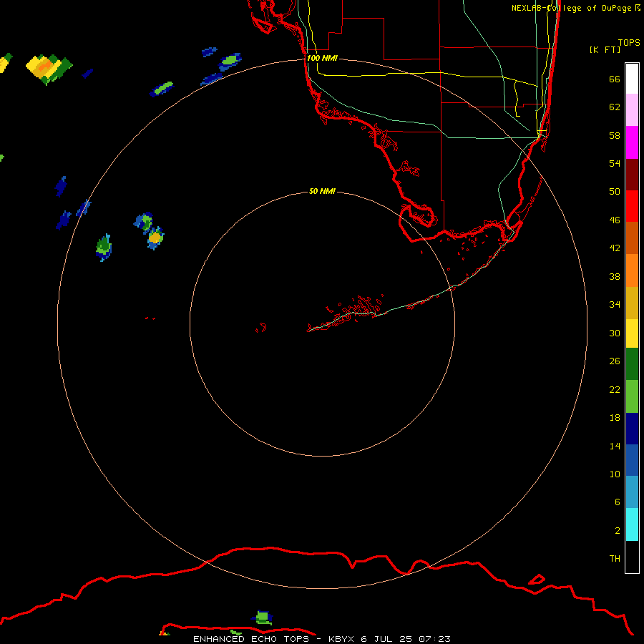The width and height of the screenshot is (644, 644).
Task: Select the burnt orange legend swatch
Action: point(632,238)
